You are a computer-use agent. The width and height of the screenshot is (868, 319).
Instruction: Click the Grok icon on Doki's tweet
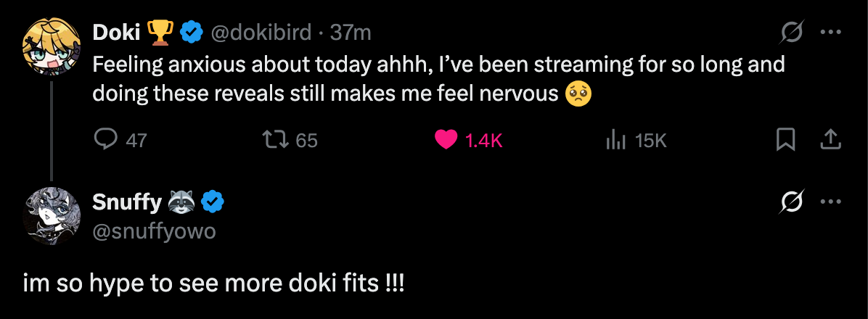tap(792, 33)
